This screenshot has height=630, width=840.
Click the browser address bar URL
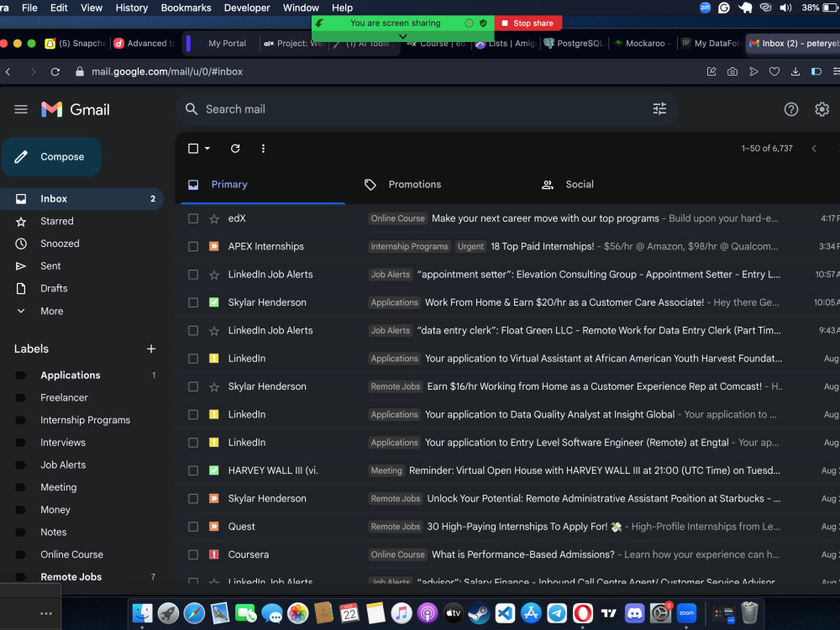coord(166,71)
